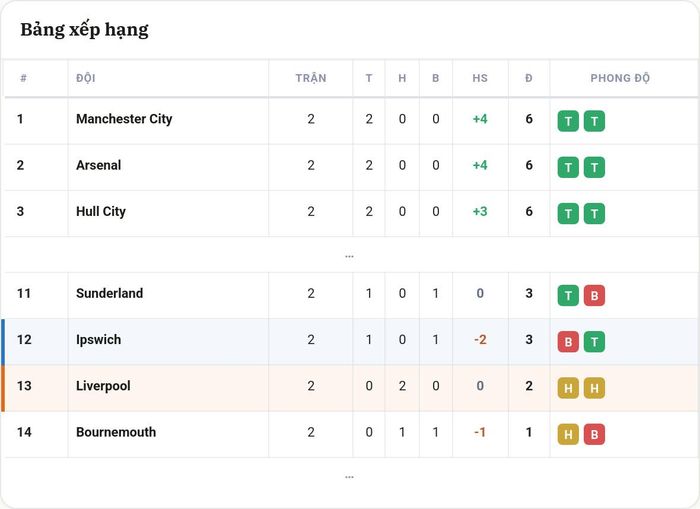Select the highlighted Ipswich row
The image size is (700, 509).
pyautogui.click(x=350, y=342)
